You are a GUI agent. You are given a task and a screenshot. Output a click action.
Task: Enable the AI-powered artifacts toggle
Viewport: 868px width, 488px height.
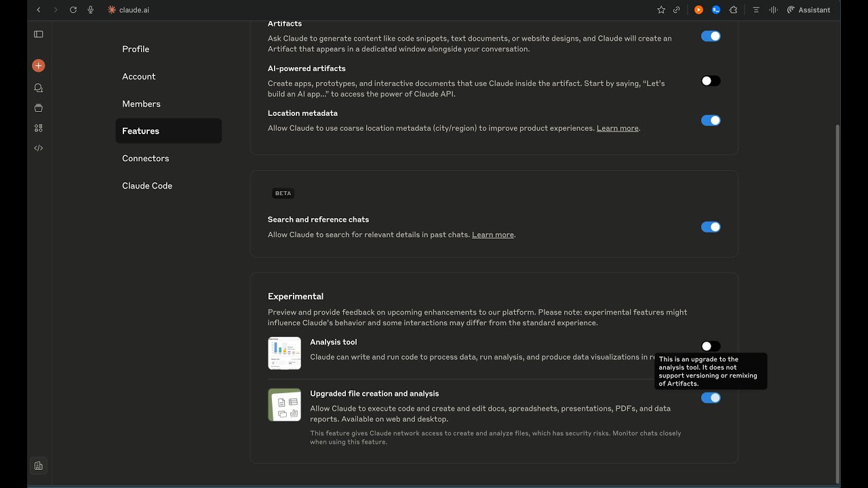point(711,81)
